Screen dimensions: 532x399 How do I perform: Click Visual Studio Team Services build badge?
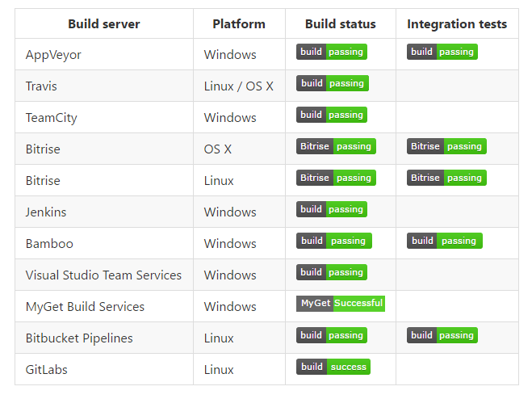(331, 272)
